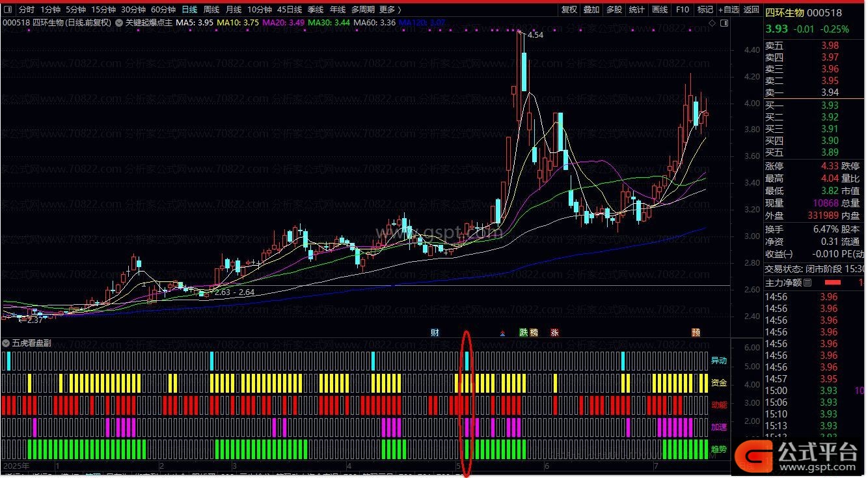The height and width of the screenshot is (478, 868).
Task: Switch to the 1分钟 period tab
Action: click(51, 10)
